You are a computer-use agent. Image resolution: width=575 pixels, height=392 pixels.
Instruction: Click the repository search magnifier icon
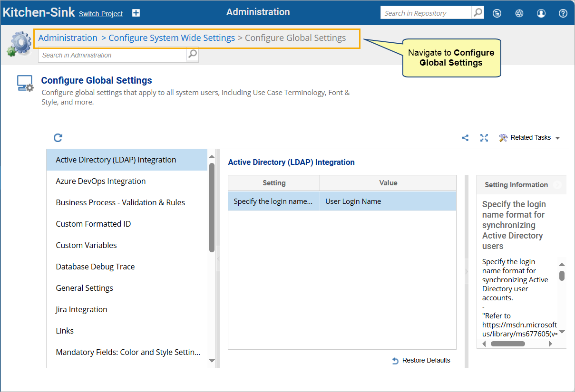click(478, 13)
